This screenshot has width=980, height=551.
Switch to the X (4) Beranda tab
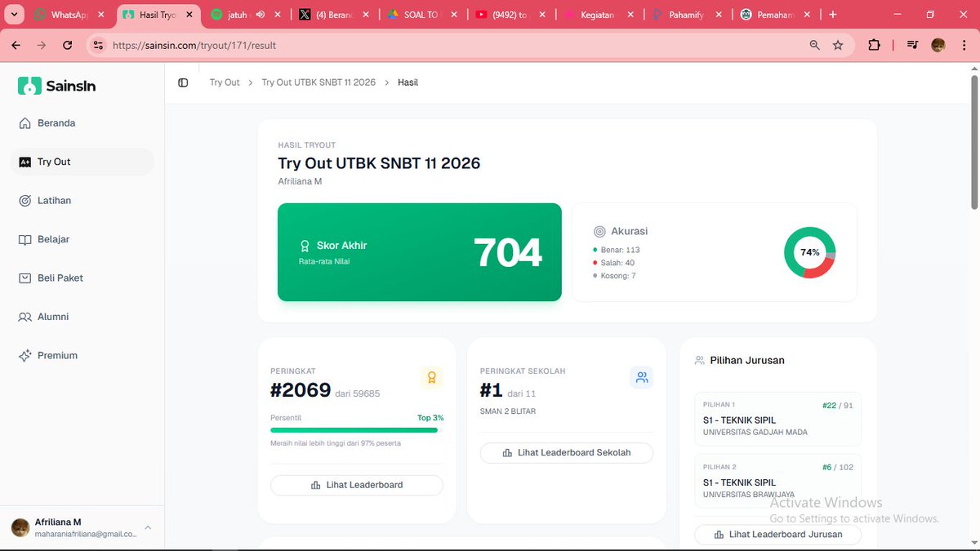pos(335,15)
